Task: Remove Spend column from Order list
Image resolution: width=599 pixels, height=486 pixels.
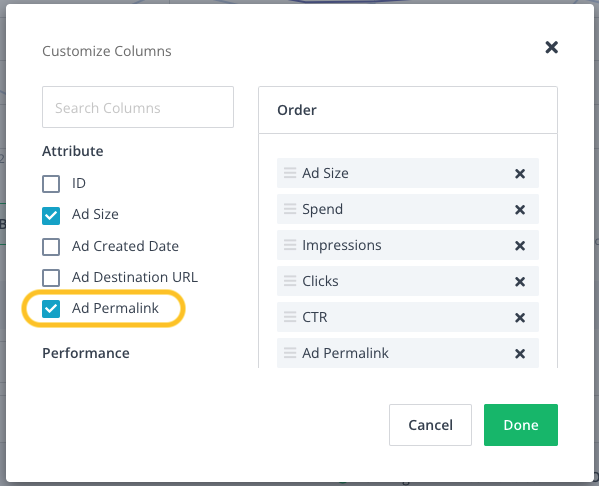Action: [x=520, y=209]
